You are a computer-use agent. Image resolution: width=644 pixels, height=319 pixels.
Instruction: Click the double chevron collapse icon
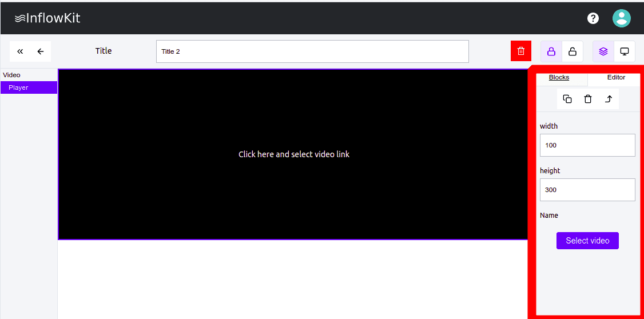click(x=20, y=51)
